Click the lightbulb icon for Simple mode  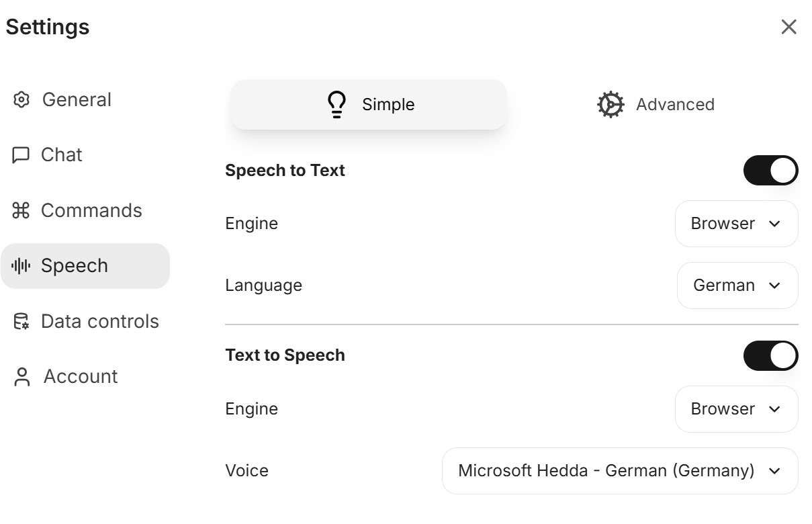point(336,105)
